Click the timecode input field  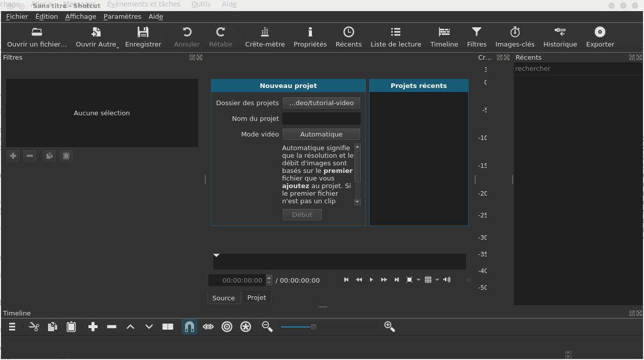238,280
